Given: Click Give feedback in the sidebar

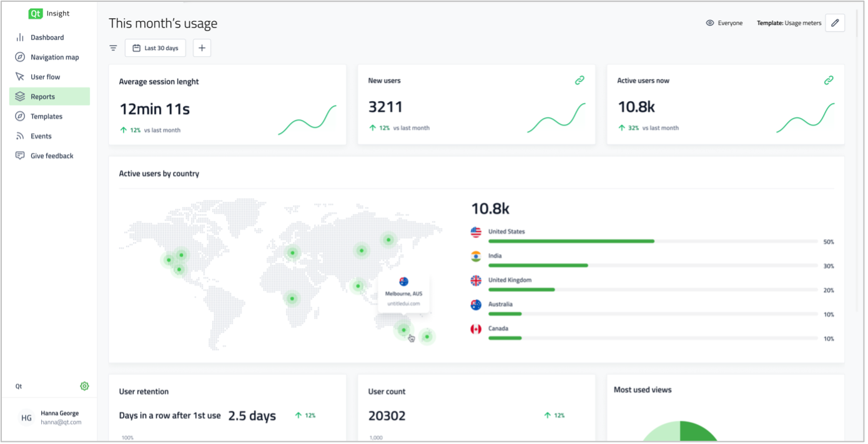Looking at the screenshot, I should coord(52,156).
